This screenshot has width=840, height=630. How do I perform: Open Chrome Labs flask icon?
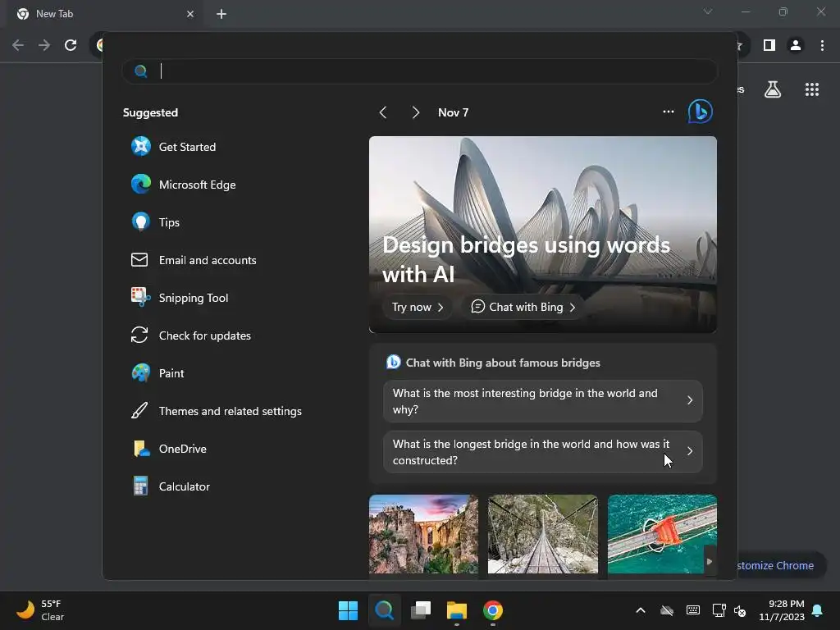click(773, 89)
